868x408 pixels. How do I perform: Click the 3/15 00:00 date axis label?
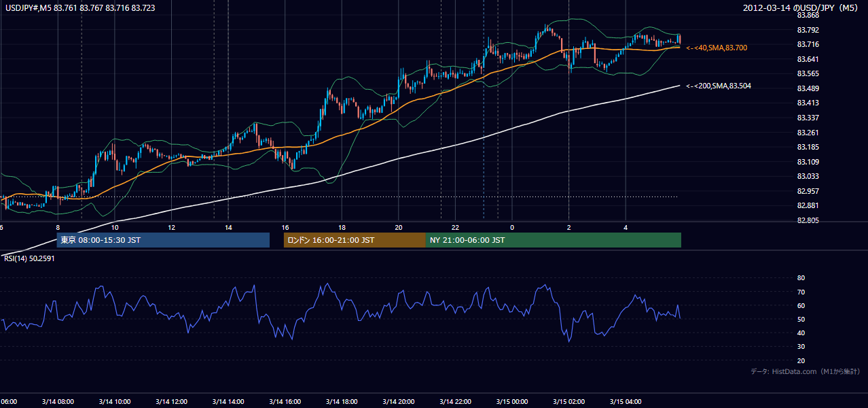[512, 401]
